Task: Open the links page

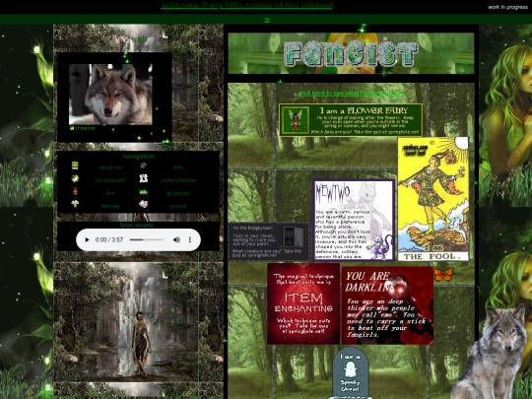Action: tap(178, 167)
